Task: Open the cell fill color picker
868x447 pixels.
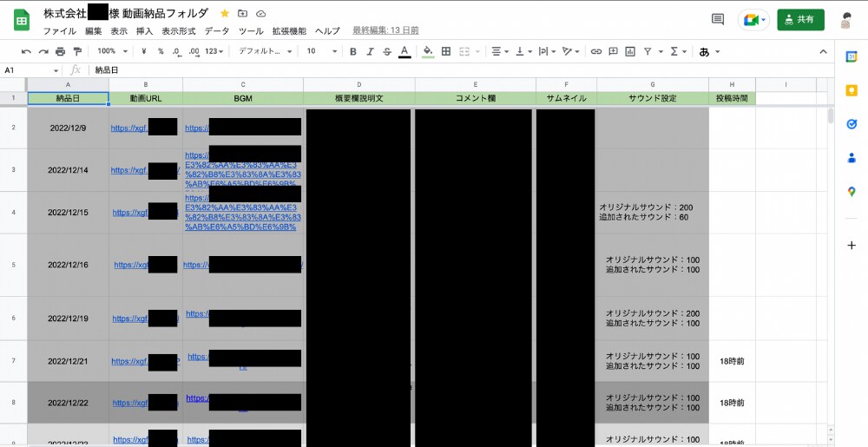Action: pos(428,51)
